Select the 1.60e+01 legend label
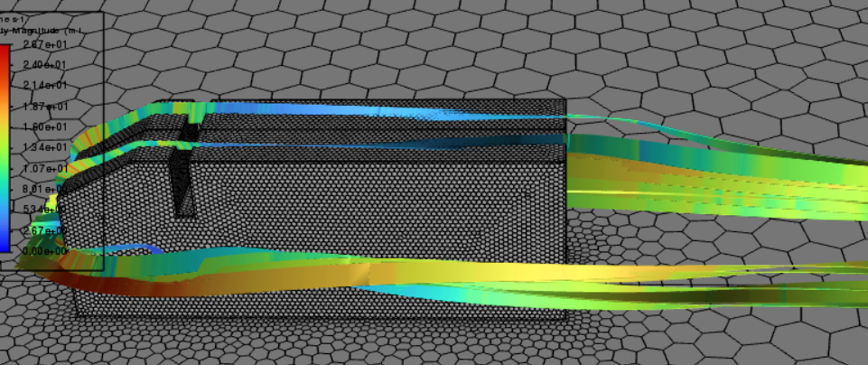Screen dimensions: 868x365 (45, 126)
